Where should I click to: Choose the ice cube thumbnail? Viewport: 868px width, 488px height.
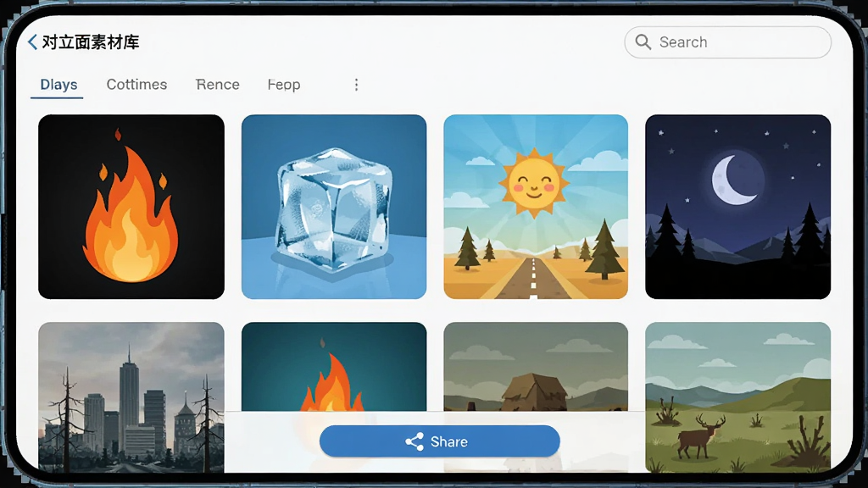[x=334, y=207]
